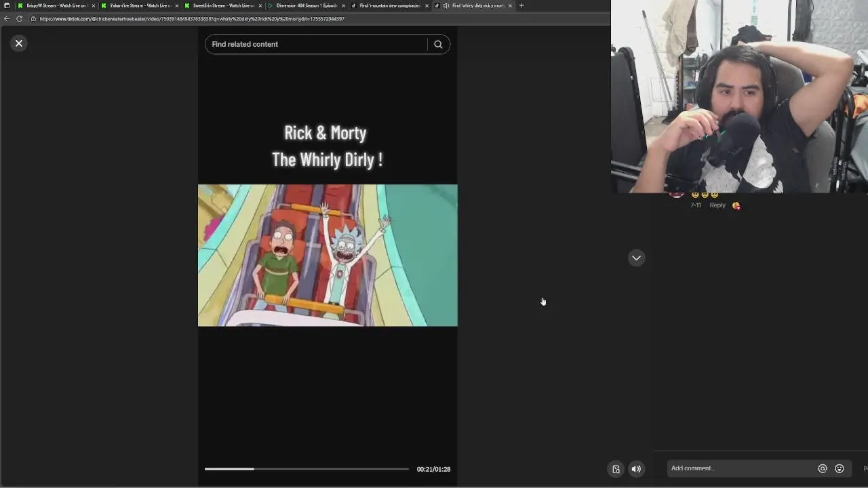Viewport: 868px width, 488px height.
Task: Click 'Rick & Morty' title text
Action: pyautogui.click(x=325, y=133)
